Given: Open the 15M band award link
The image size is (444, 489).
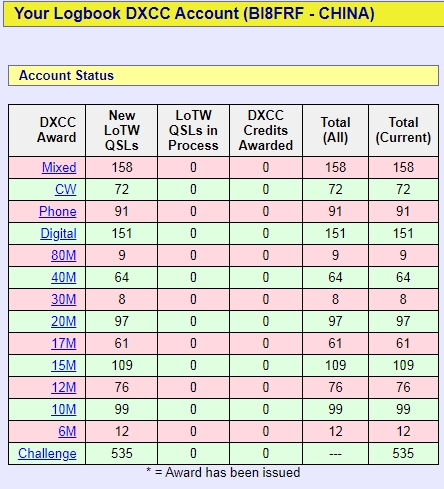Looking at the screenshot, I should 64,365.
